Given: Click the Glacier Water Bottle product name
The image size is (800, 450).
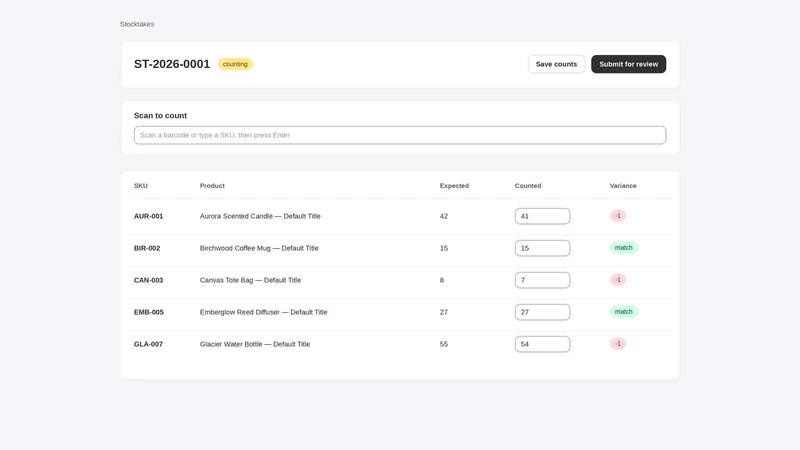Looking at the screenshot, I should click(x=255, y=344).
